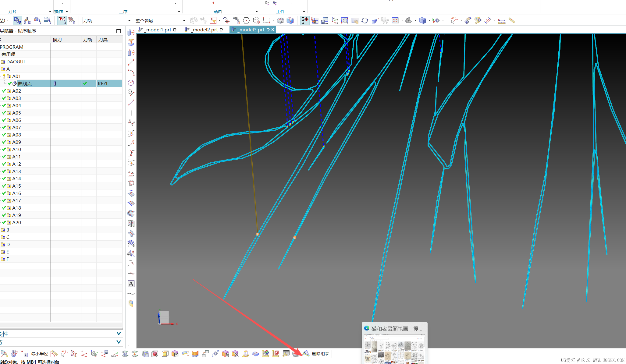Select the Point plus tool icon

point(131,113)
